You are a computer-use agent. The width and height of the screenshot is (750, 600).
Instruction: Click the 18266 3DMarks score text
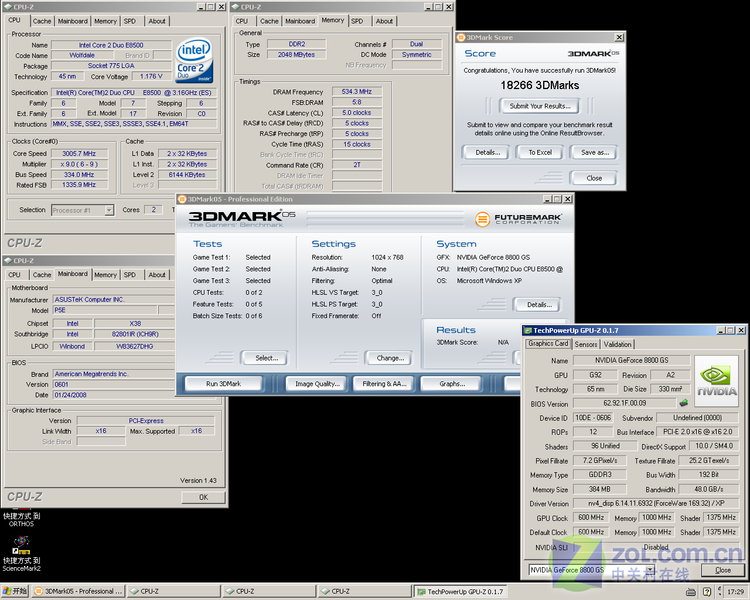tap(540, 85)
